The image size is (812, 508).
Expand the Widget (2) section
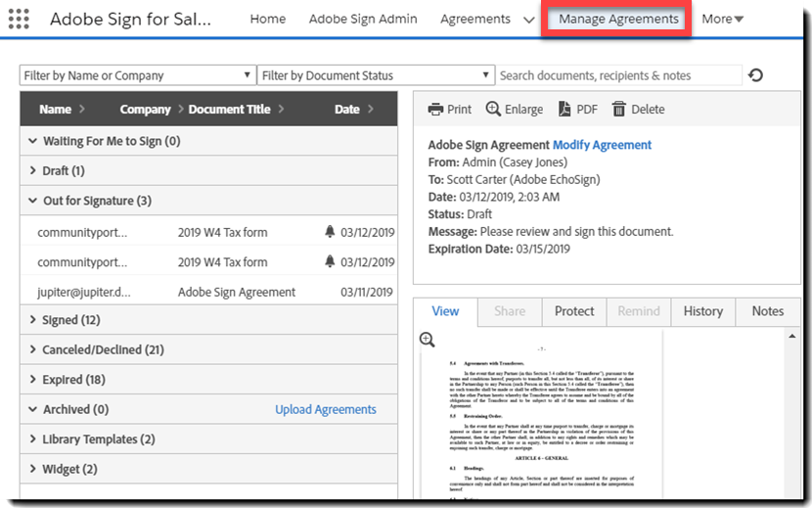click(32, 469)
